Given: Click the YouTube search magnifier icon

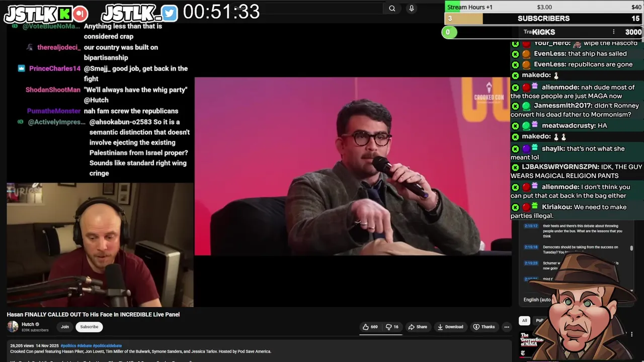Looking at the screenshot, I should coord(392,8).
